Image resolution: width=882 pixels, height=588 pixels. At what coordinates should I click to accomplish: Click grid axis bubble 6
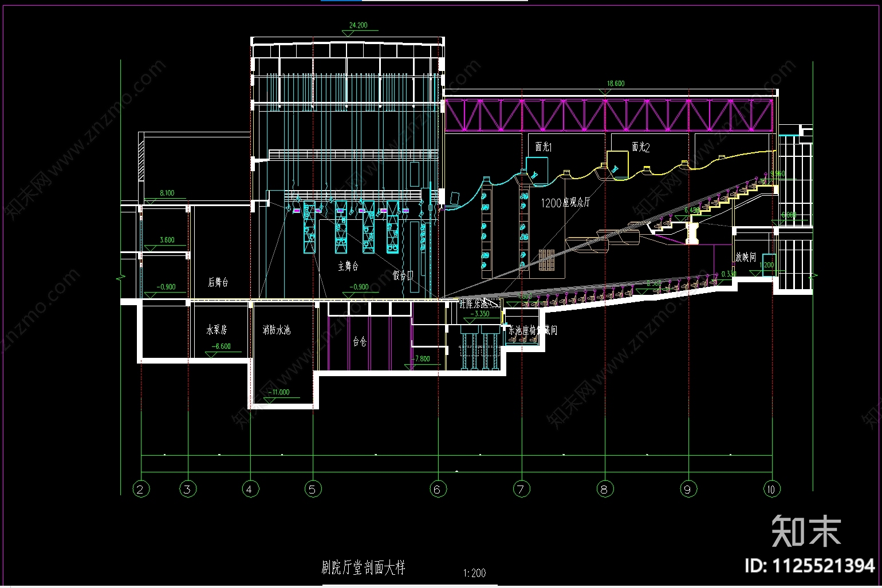point(438,489)
